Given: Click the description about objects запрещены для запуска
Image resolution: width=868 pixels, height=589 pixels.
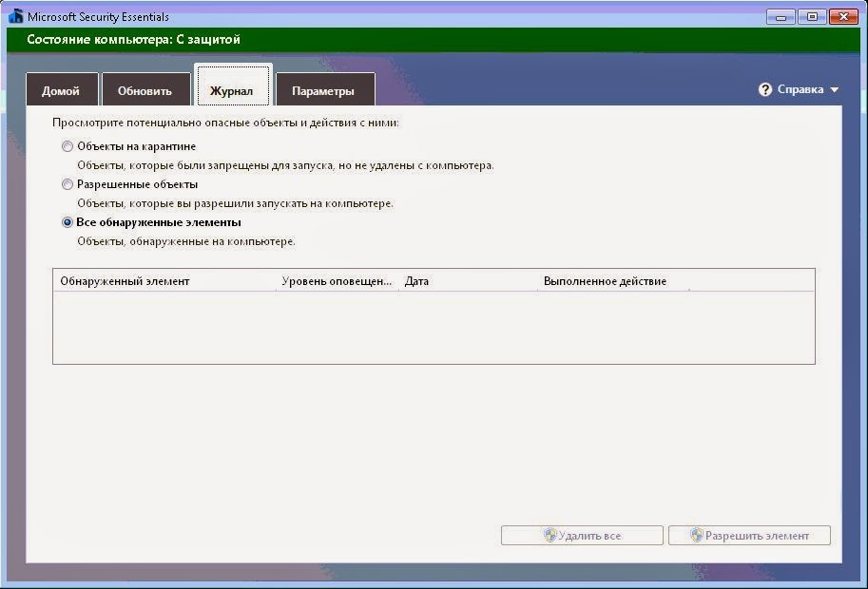Looking at the screenshot, I should [285, 165].
